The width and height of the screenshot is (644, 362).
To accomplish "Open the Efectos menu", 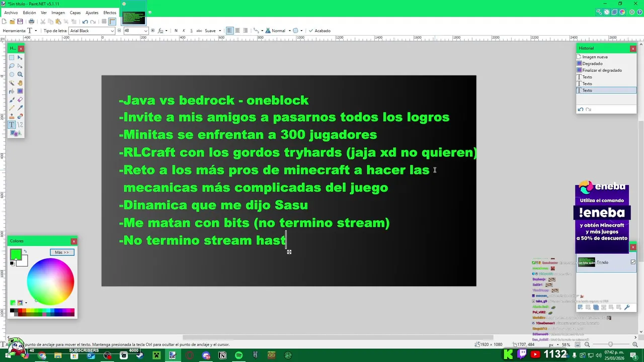I will click(110, 13).
